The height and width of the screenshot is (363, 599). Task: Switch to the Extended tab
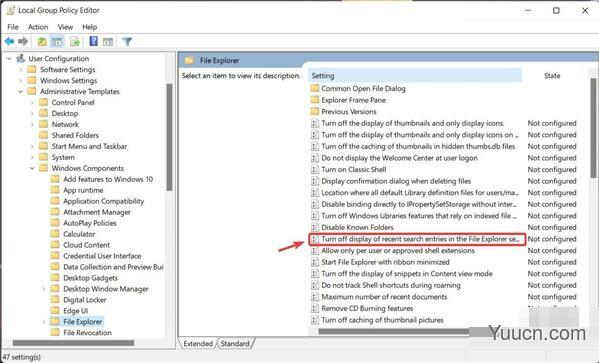pos(198,344)
